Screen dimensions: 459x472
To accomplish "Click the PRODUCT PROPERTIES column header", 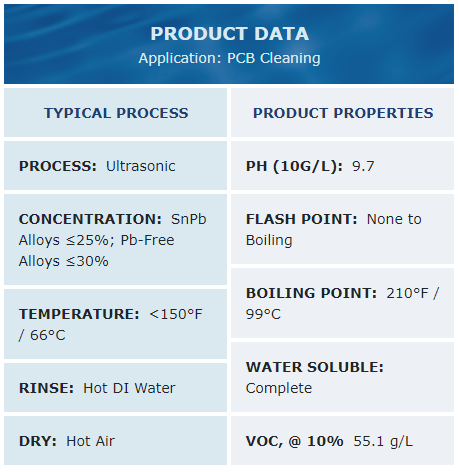I will (343, 113).
